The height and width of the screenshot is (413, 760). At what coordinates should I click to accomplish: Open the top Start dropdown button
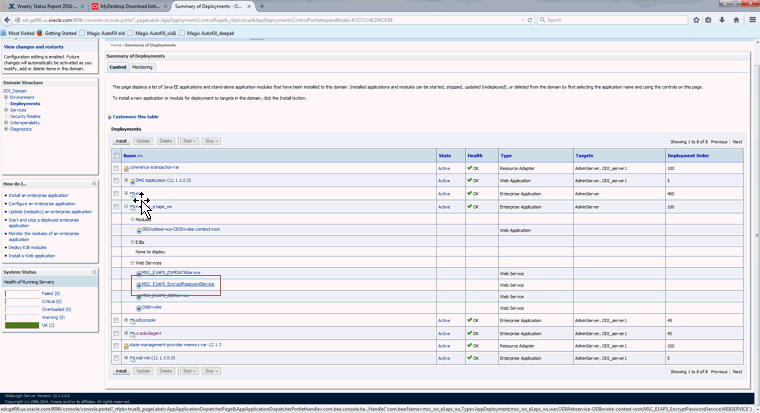pos(189,141)
